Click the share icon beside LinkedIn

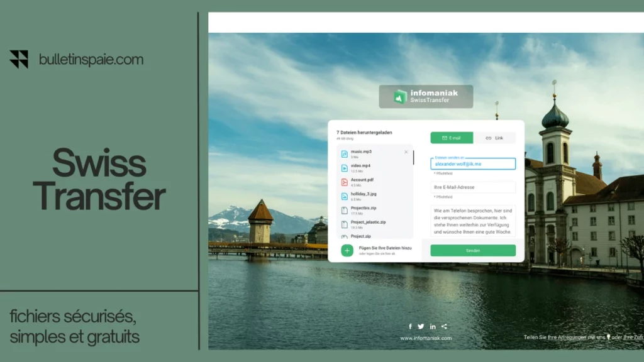point(444,326)
